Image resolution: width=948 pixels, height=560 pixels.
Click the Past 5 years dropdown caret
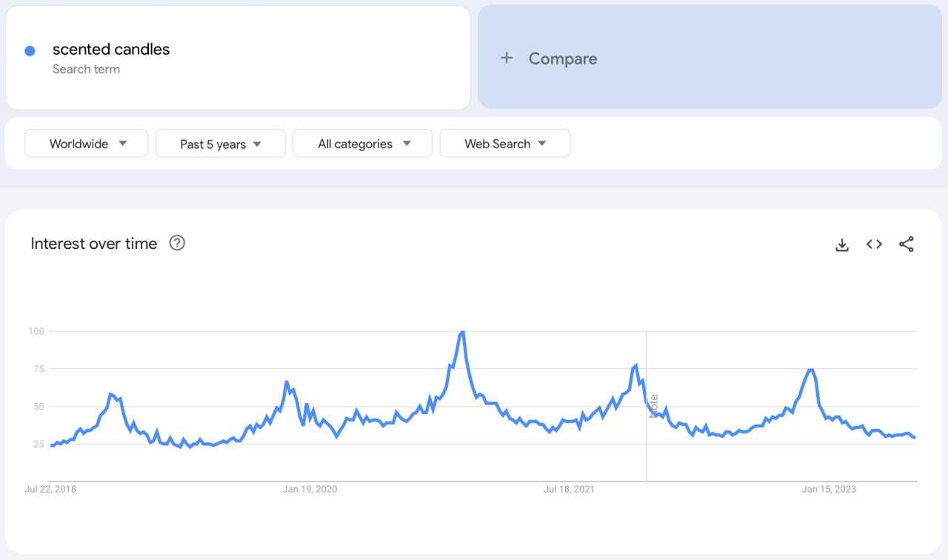[x=256, y=143]
